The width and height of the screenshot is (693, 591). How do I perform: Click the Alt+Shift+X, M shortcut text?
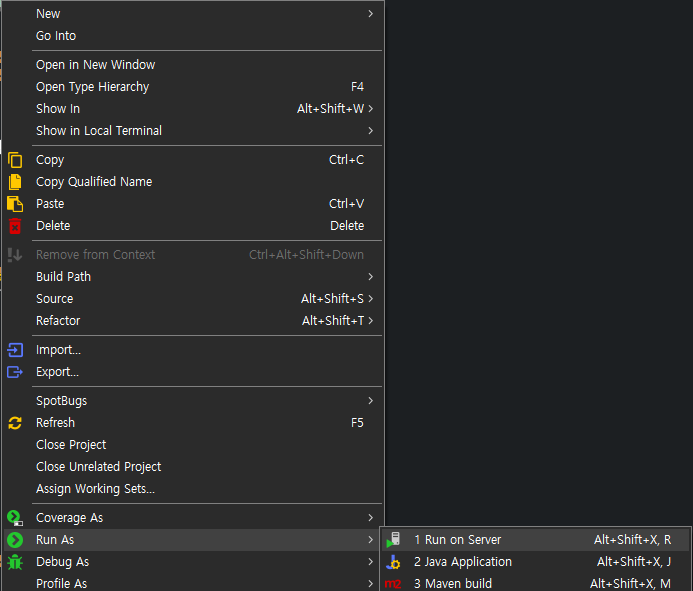click(x=630, y=584)
